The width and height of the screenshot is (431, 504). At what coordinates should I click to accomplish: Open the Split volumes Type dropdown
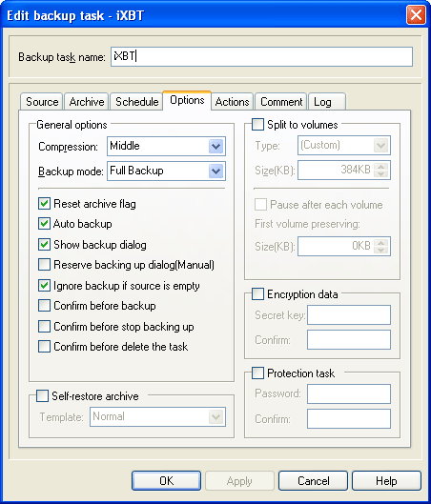(381, 145)
